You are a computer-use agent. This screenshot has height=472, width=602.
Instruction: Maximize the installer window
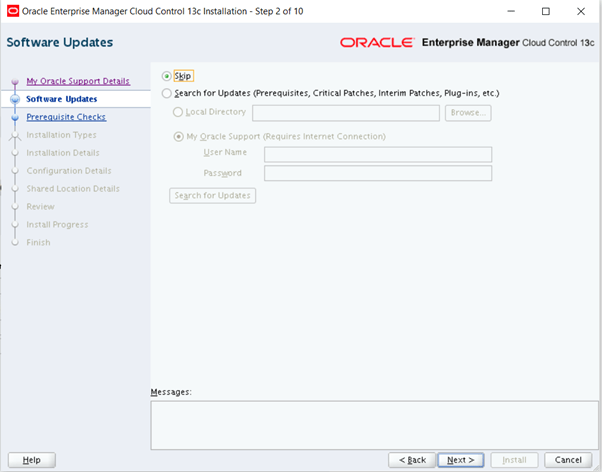[x=545, y=11]
